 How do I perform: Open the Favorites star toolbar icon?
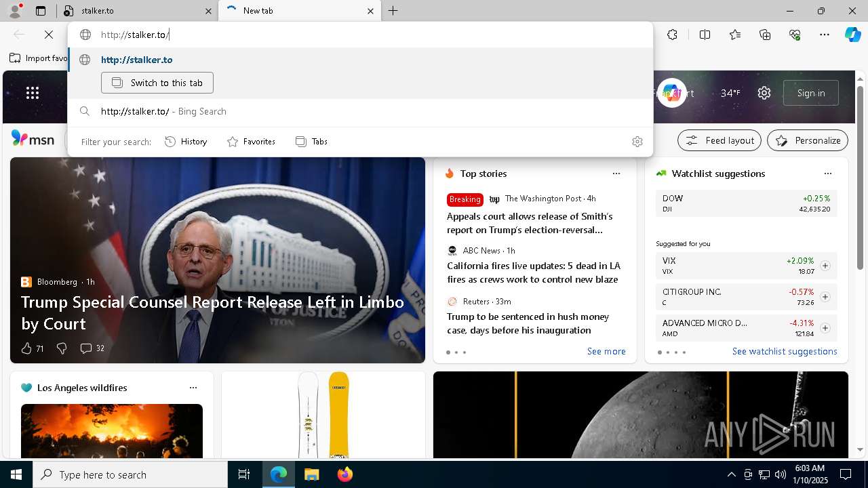[735, 35]
